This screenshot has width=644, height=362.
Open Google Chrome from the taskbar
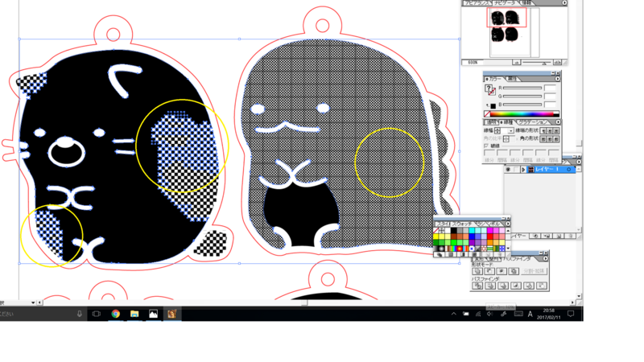tap(116, 314)
